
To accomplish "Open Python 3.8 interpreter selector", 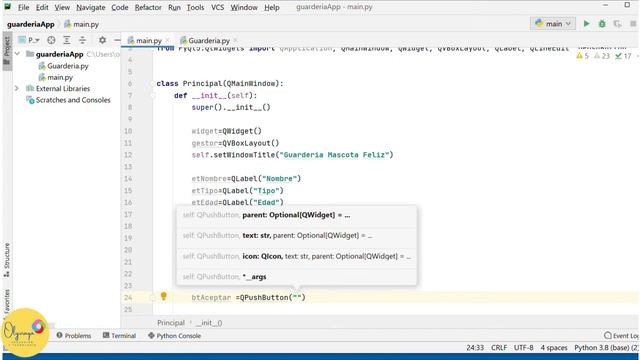I will point(606,348).
